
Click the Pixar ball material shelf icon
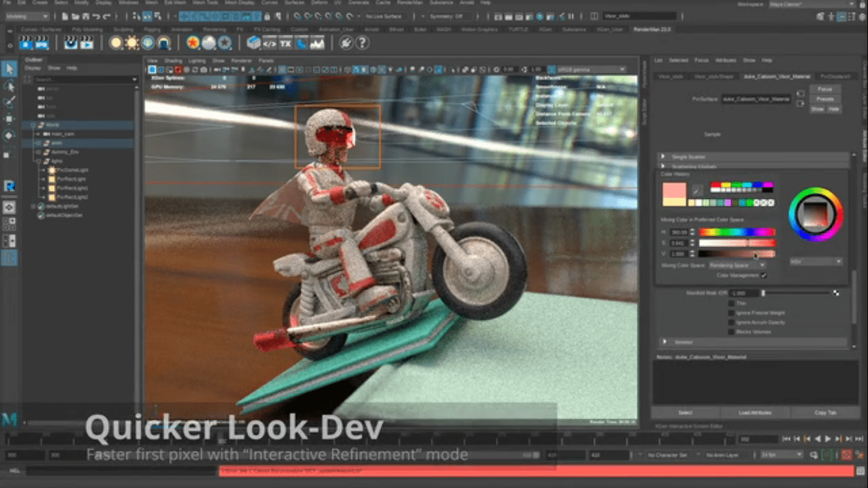point(193,43)
